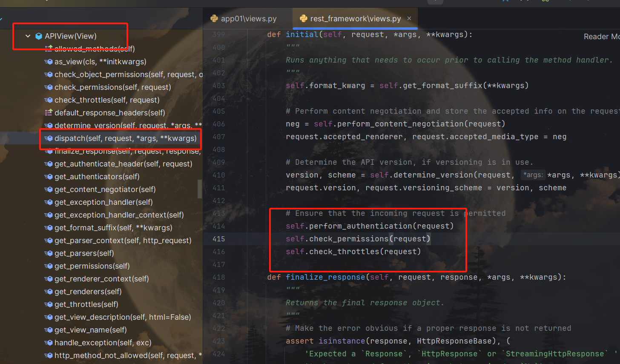Click the method icon next to check_permissions
The width and height of the screenshot is (620, 364).
click(49, 87)
